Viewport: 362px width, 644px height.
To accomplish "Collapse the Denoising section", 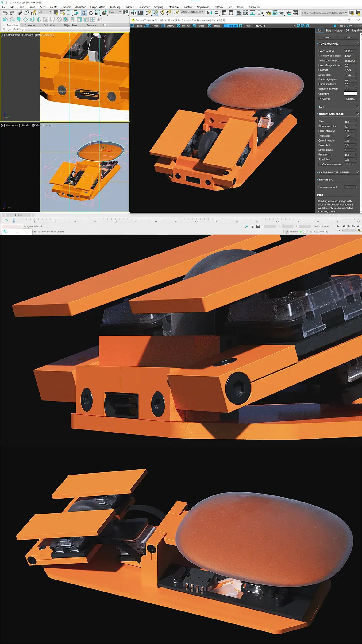I will coord(317,180).
